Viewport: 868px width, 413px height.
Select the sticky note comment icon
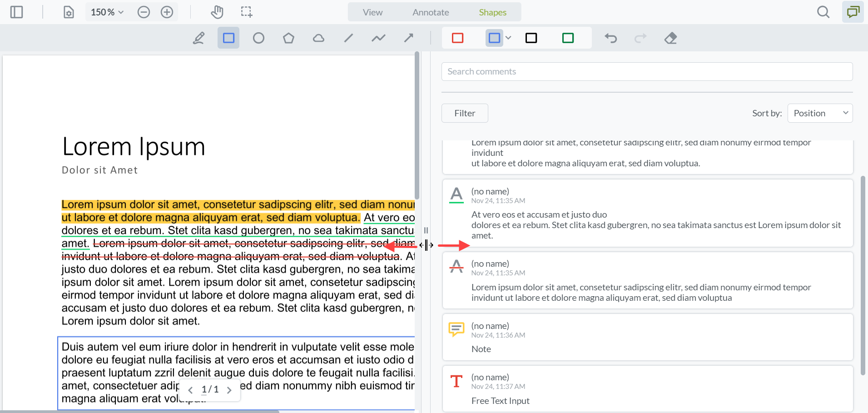[456, 329]
